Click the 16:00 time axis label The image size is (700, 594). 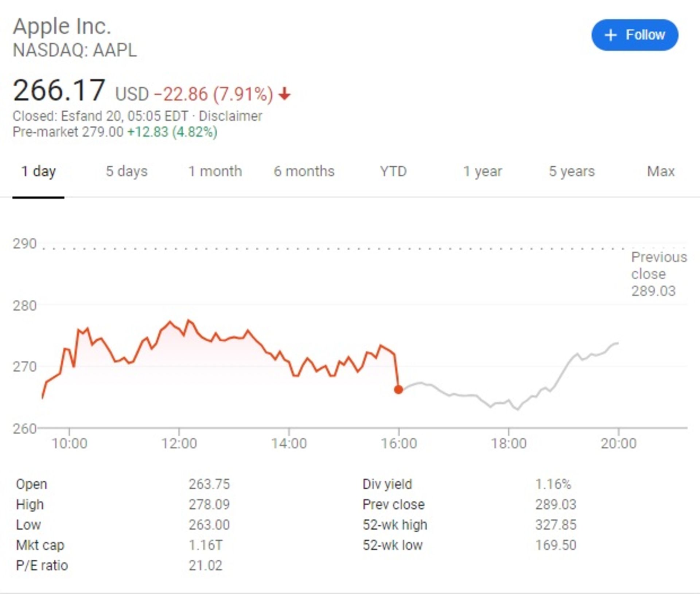pyautogui.click(x=399, y=443)
